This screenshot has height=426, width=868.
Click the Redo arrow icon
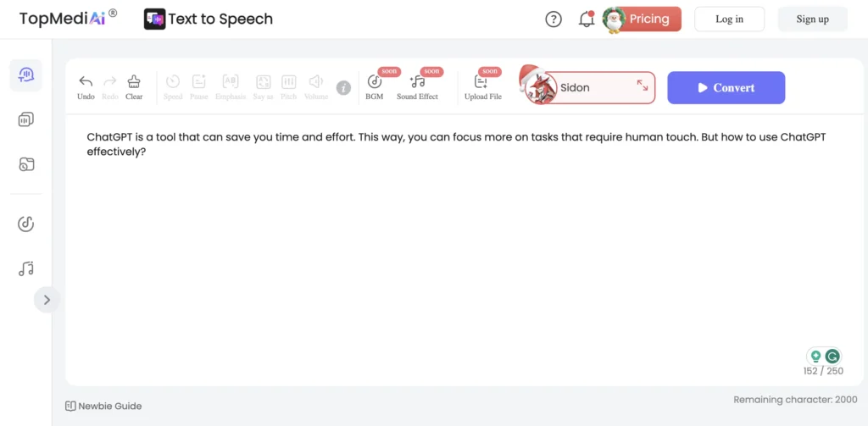(x=110, y=82)
